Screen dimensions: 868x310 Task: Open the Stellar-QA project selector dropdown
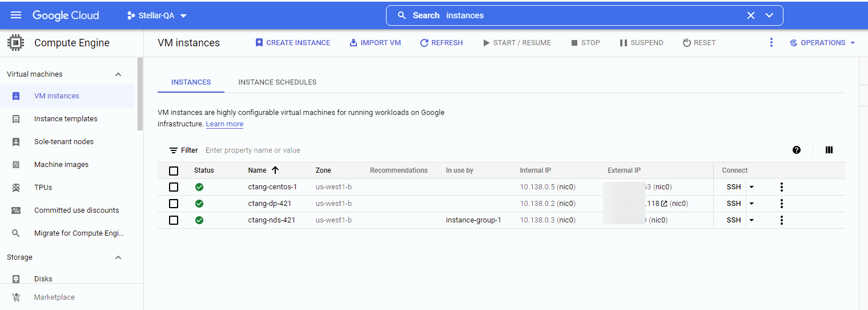(157, 15)
